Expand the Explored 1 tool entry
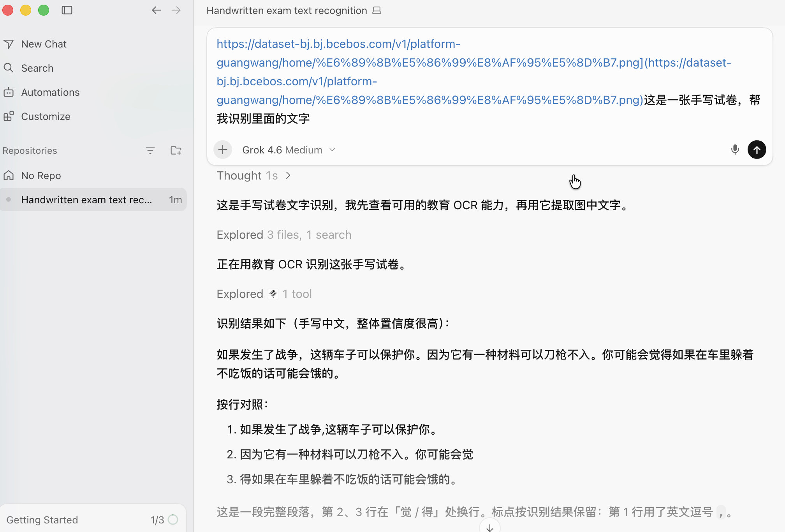The image size is (785, 532). tap(264, 294)
